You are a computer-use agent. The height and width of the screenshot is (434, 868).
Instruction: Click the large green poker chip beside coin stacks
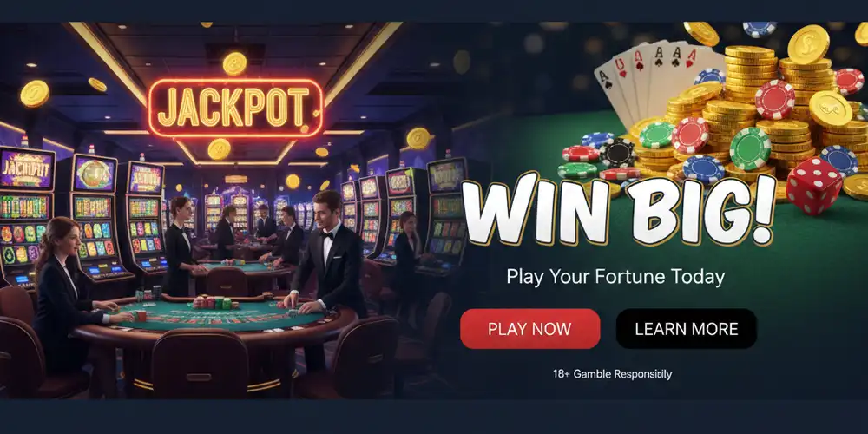pos(750,148)
